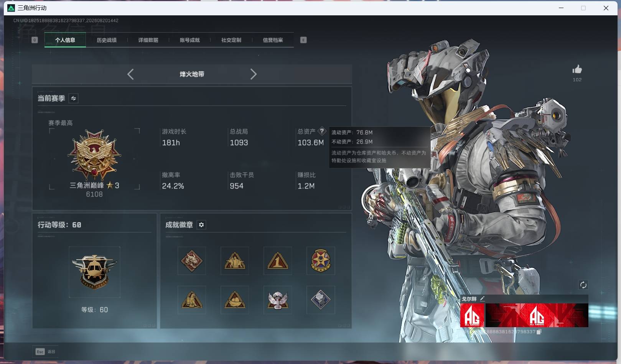Click the 三角洲巅峰 season rank emblem
Image resolution: width=621 pixels, height=364 pixels.
pyautogui.click(x=94, y=155)
